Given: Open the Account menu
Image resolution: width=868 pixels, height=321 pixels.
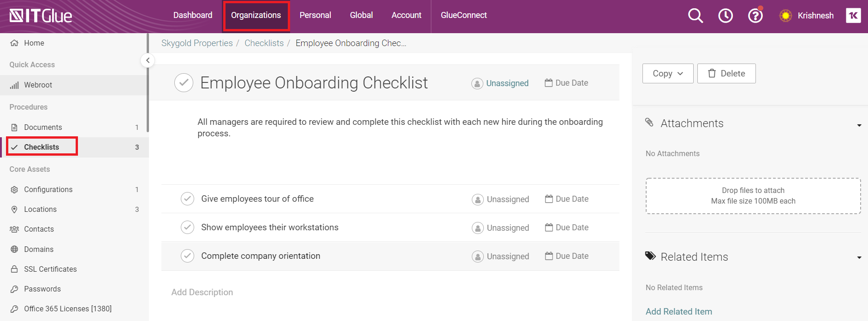Looking at the screenshot, I should point(406,15).
